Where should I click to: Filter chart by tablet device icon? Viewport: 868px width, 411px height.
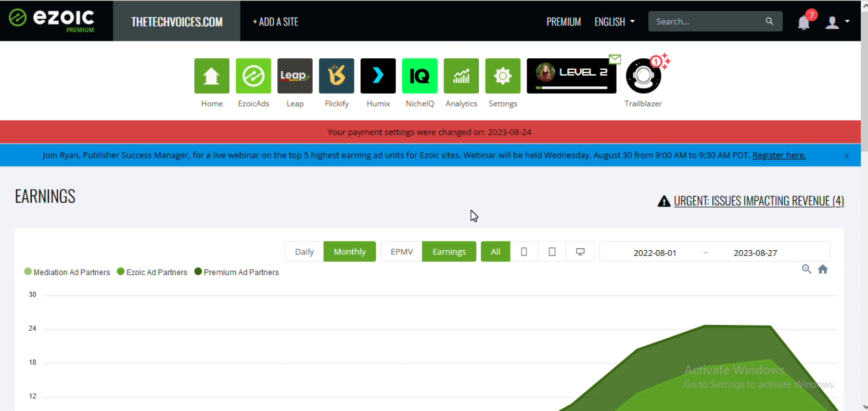point(552,252)
